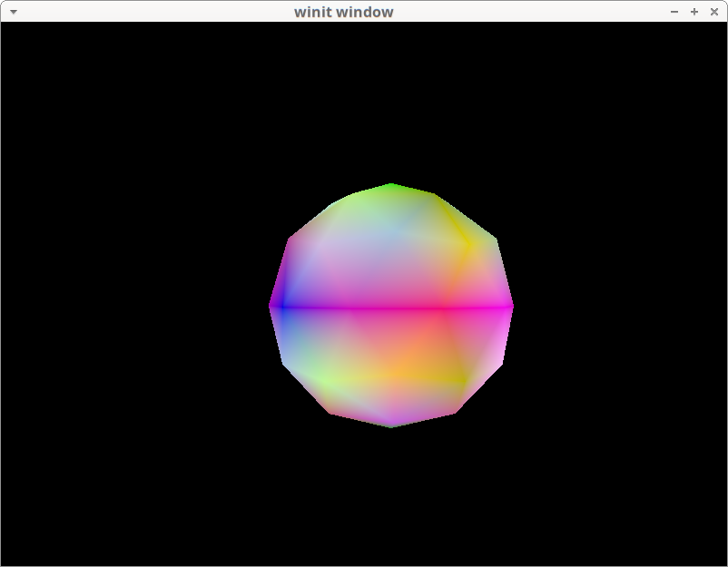728x567 pixels.
Task: Click black background above the sphere
Action: 390,100
